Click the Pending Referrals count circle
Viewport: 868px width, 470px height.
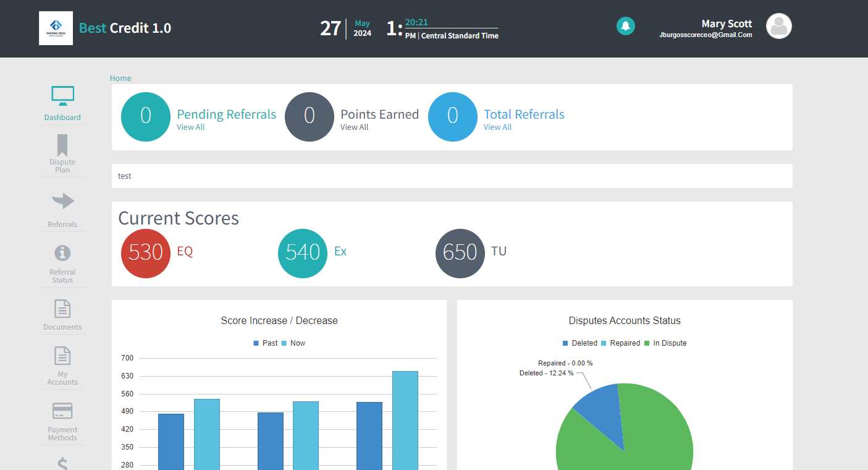[146, 117]
